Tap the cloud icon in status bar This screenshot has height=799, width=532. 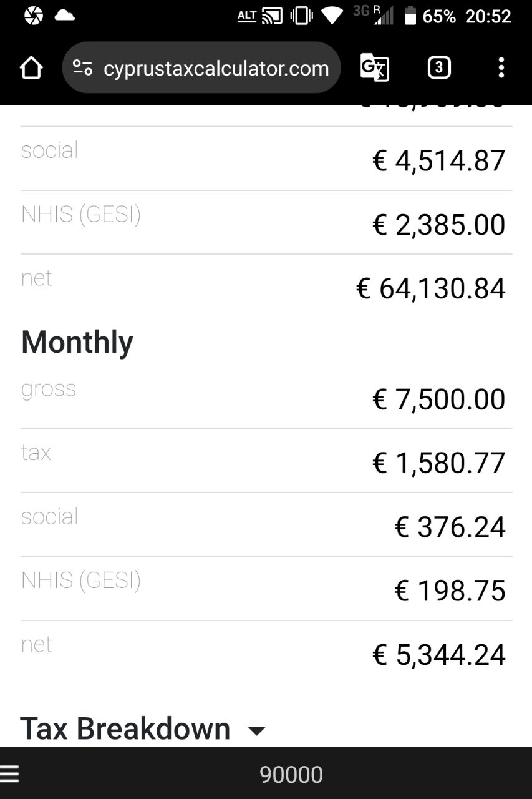[x=65, y=16]
